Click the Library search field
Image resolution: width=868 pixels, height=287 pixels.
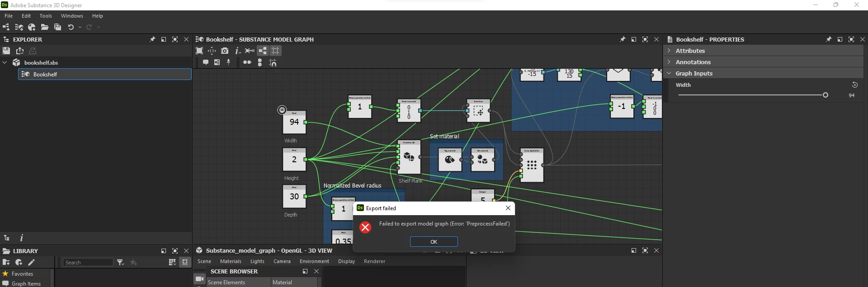(88, 262)
